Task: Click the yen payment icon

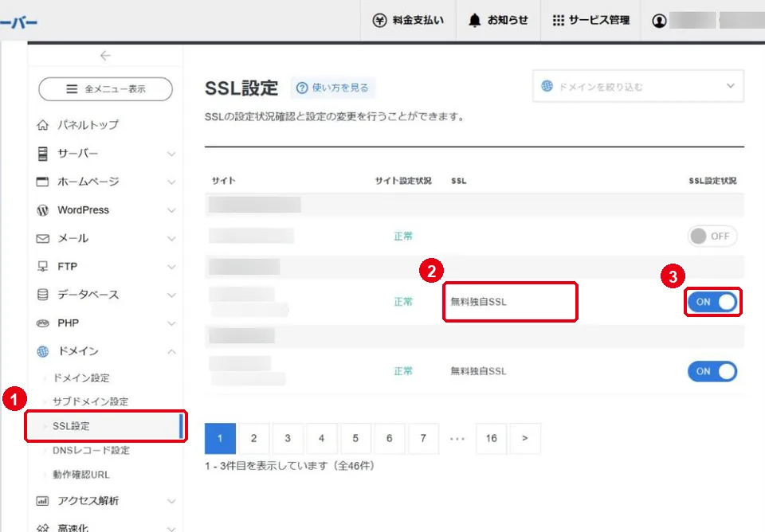Action: [x=379, y=20]
